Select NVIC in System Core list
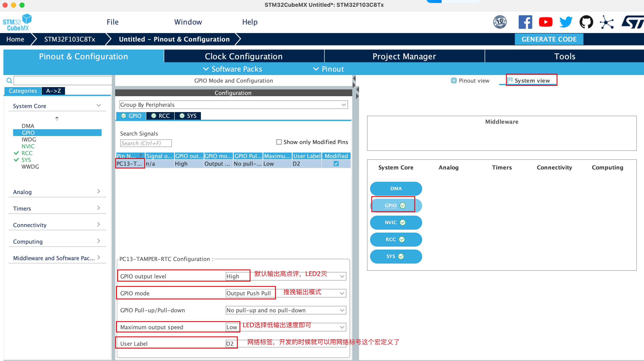 click(28, 146)
